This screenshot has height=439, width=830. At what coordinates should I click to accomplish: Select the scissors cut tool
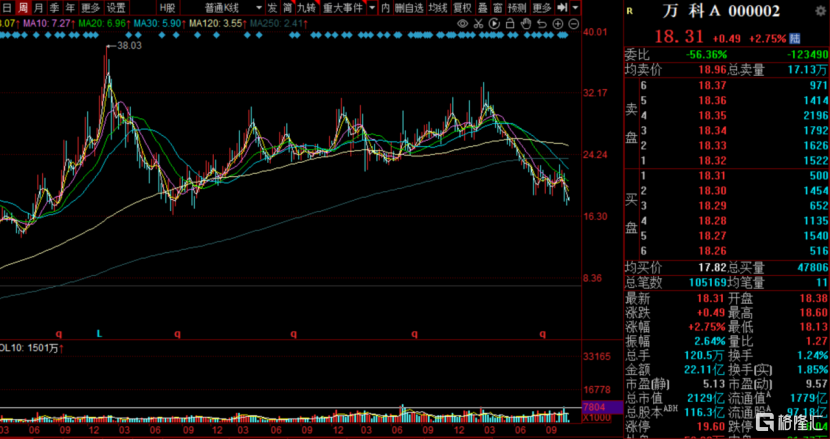479,23
